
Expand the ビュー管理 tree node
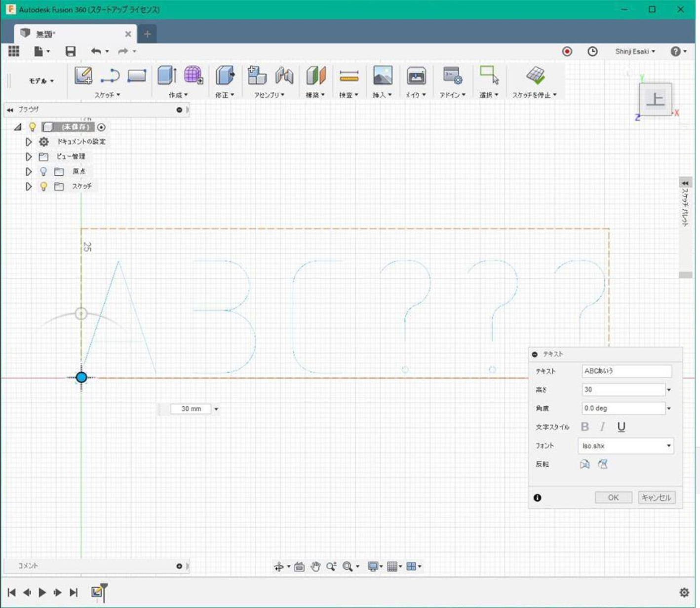(29, 157)
